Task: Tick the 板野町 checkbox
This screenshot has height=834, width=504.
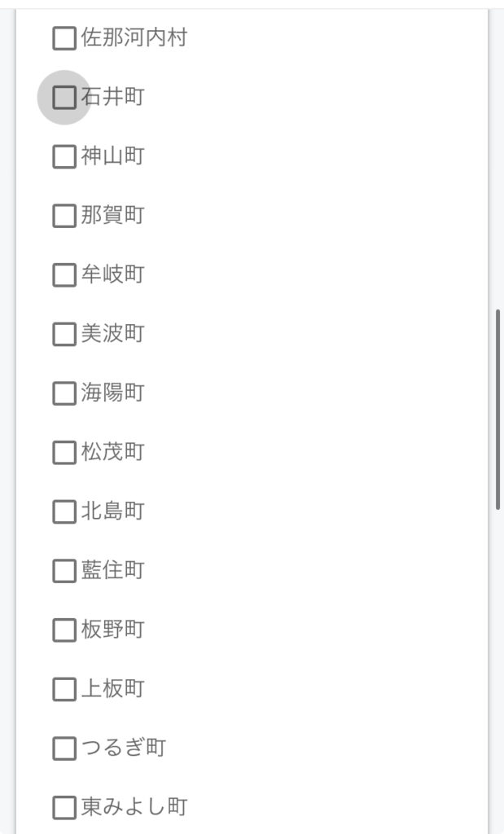Action: (x=64, y=630)
